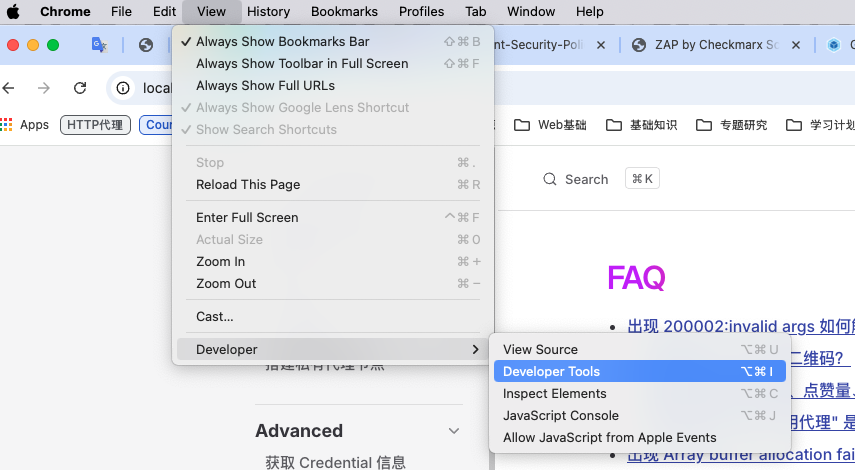Image resolution: width=855 pixels, height=470 pixels.
Task: Reload the page using the toolbar icon
Action: point(80,88)
